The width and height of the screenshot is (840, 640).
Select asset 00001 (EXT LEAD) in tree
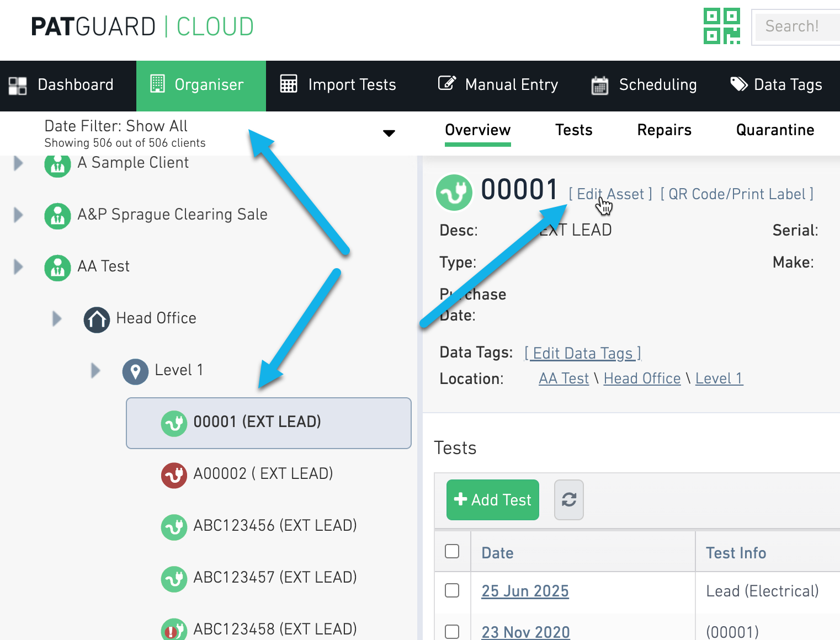[x=269, y=423]
